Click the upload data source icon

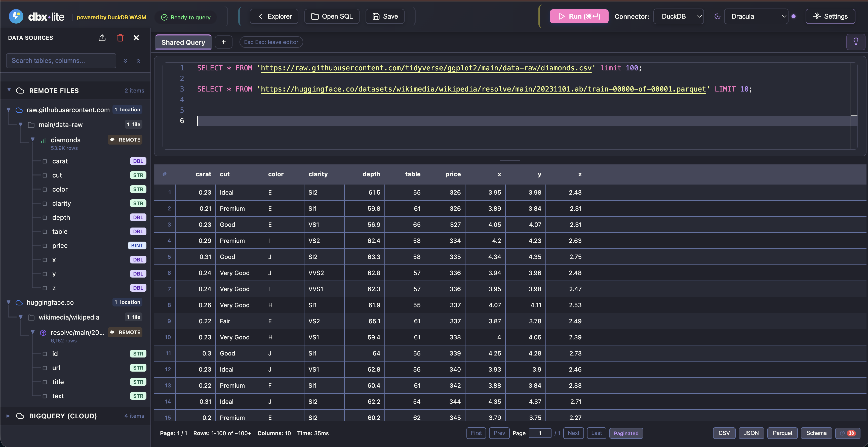coord(102,38)
